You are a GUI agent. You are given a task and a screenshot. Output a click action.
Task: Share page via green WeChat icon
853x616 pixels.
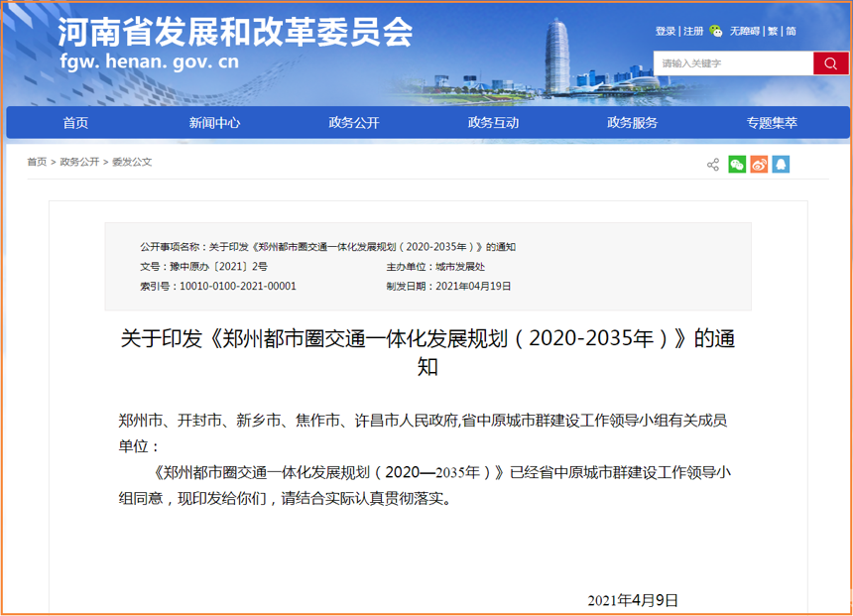click(x=737, y=165)
